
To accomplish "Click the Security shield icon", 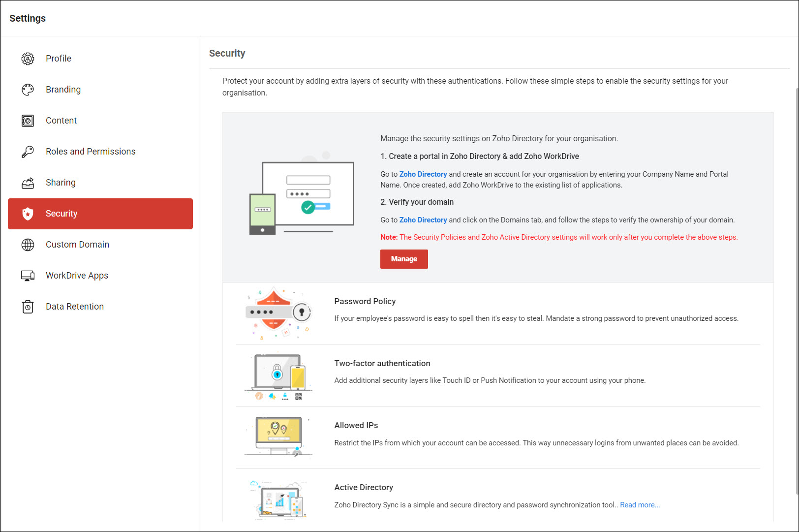I will click(28, 214).
